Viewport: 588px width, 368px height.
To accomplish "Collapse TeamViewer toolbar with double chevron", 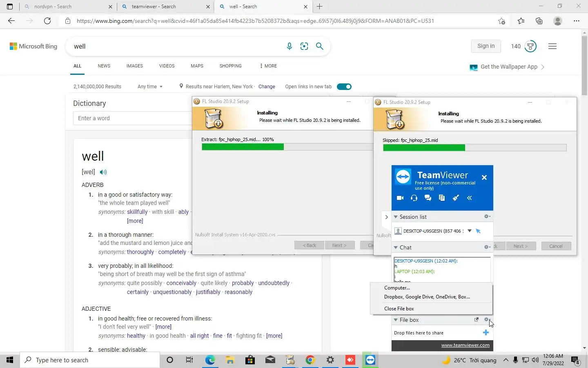I will 470,198.
